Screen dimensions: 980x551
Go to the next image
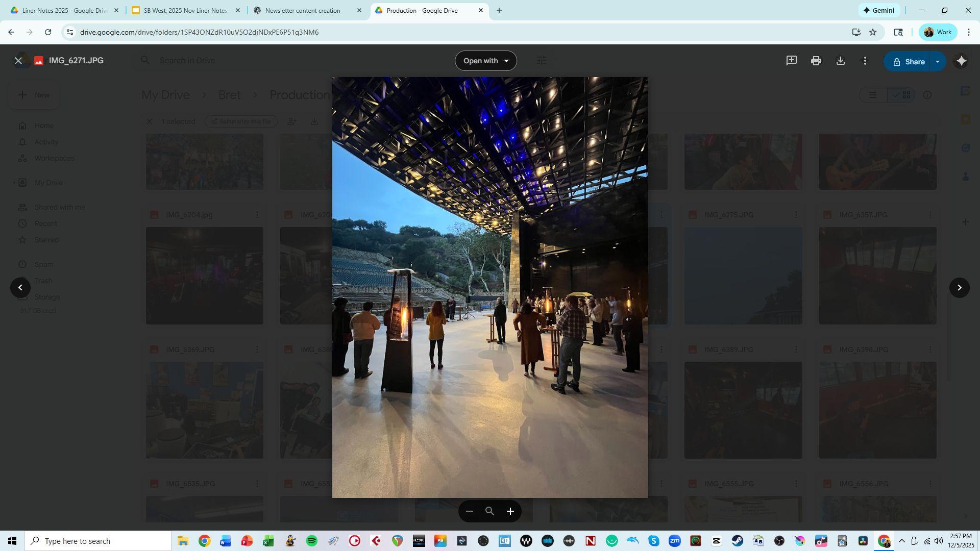(959, 288)
